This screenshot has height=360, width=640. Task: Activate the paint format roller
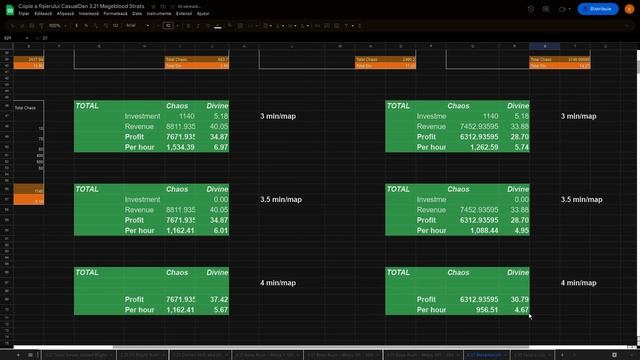(x=41, y=26)
